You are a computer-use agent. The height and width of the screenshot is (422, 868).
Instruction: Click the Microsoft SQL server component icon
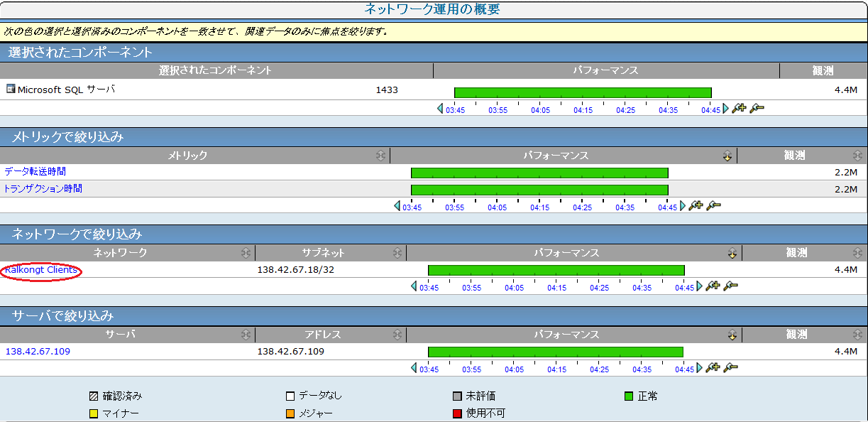(11, 89)
